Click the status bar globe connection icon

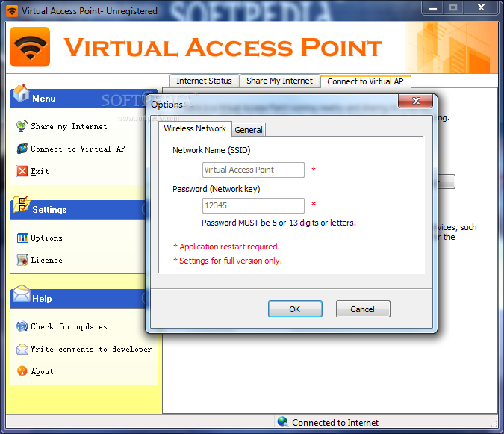tap(282, 421)
